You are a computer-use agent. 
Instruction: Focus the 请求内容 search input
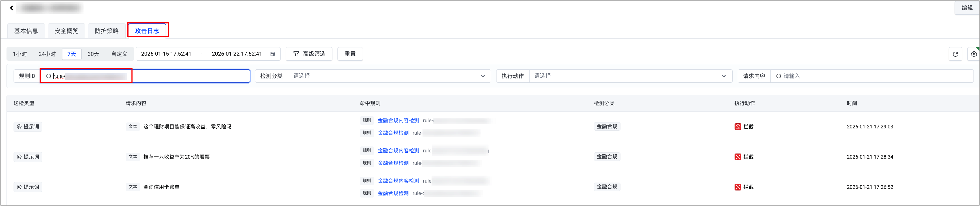click(x=872, y=76)
